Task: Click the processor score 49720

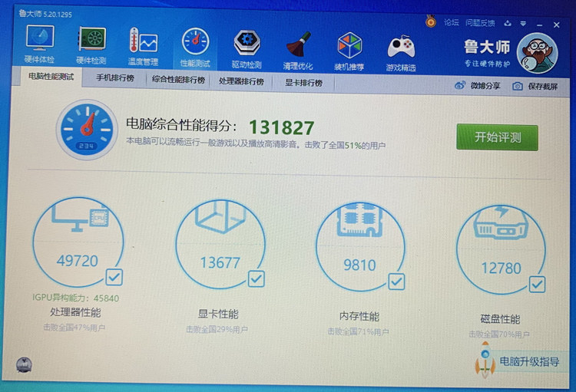Action: coord(78,261)
